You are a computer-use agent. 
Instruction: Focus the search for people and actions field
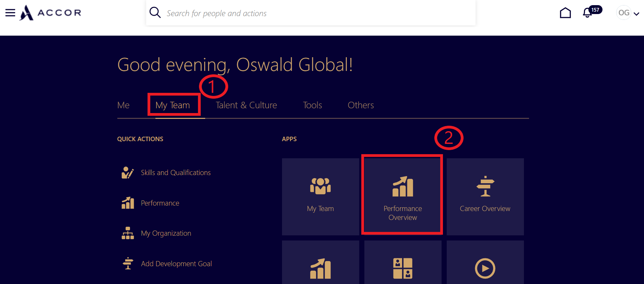pos(311,13)
